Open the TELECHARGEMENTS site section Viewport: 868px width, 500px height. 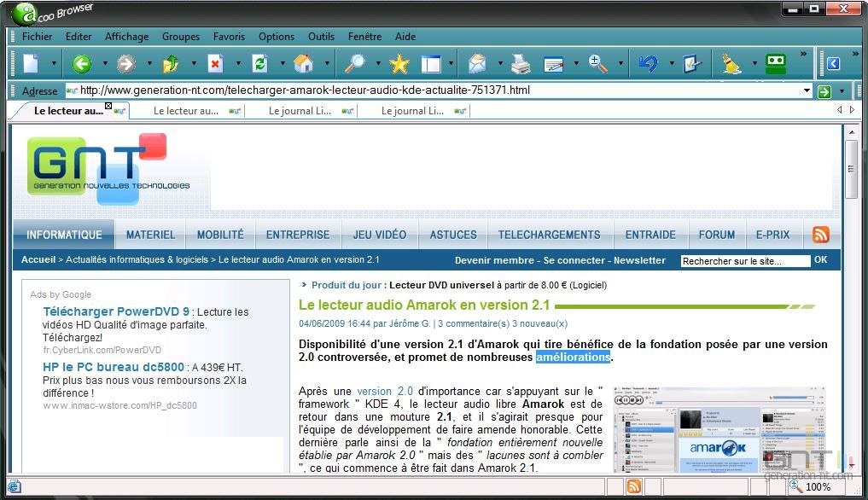point(549,235)
